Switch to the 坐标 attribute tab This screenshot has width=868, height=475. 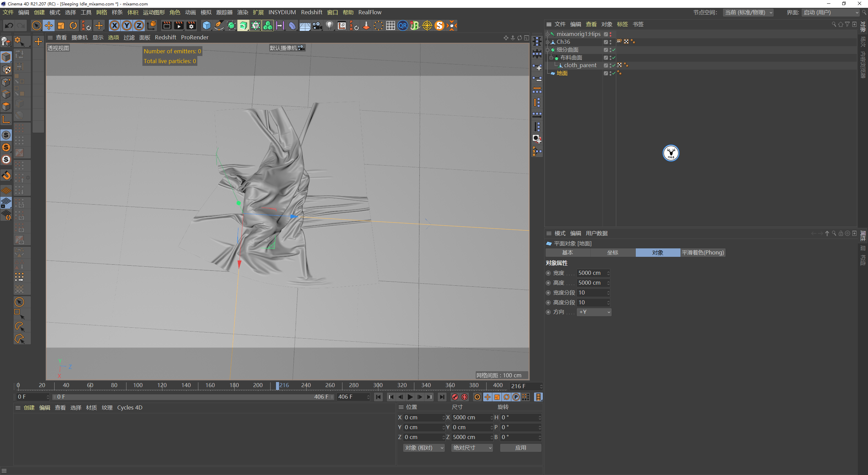[x=612, y=252]
